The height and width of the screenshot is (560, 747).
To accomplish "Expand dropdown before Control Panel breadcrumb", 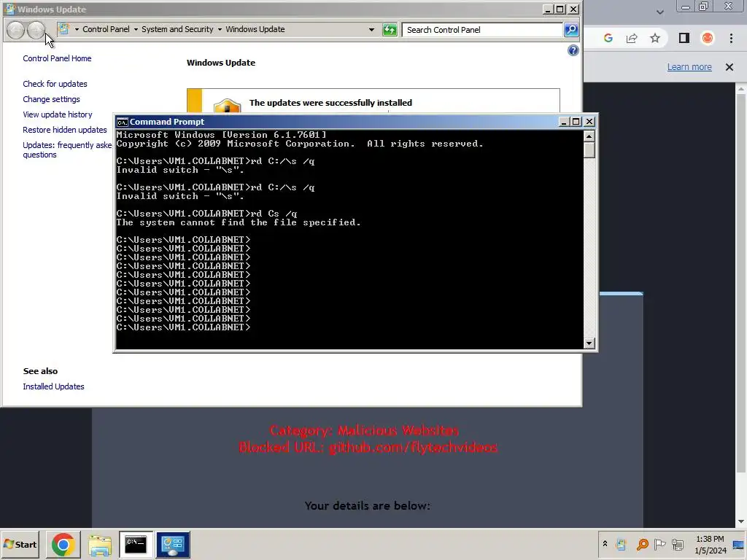I will [x=76, y=29].
